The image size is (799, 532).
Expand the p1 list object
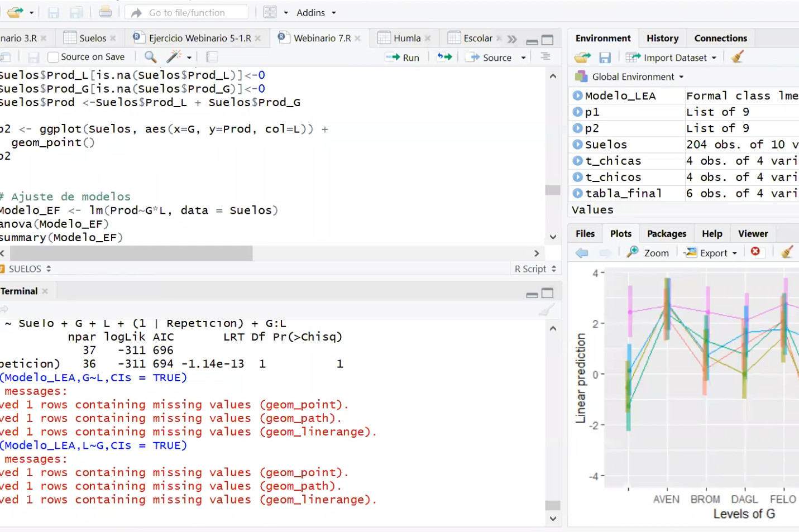pos(577,112)
